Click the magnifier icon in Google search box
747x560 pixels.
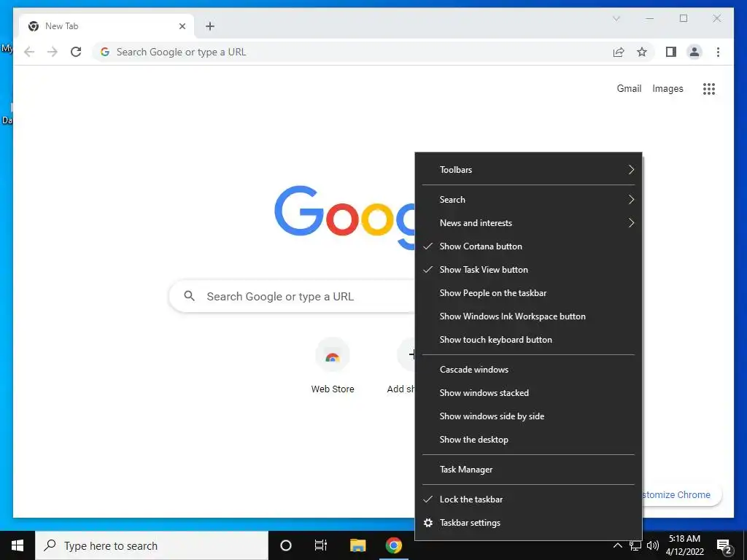[189, 296]
